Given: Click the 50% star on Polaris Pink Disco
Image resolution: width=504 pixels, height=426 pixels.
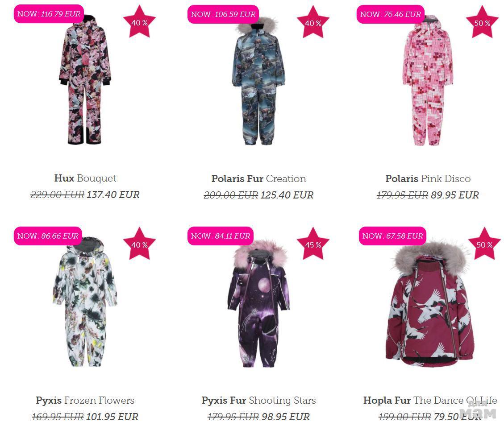Looking at the screenshot, I should tap(482, 22).
